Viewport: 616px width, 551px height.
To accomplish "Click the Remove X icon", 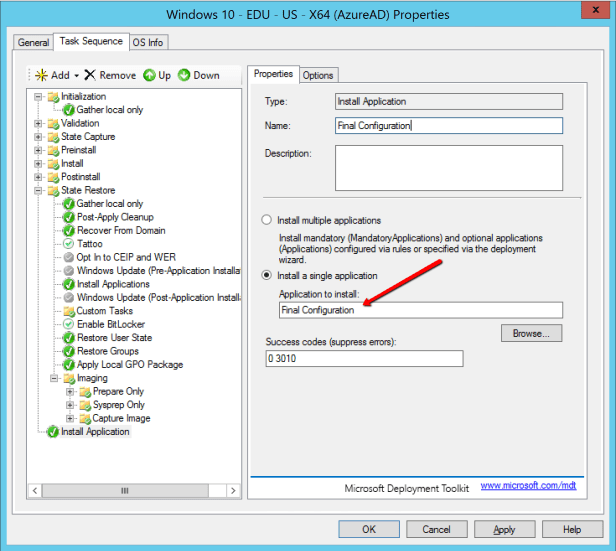I will point(90,75).
